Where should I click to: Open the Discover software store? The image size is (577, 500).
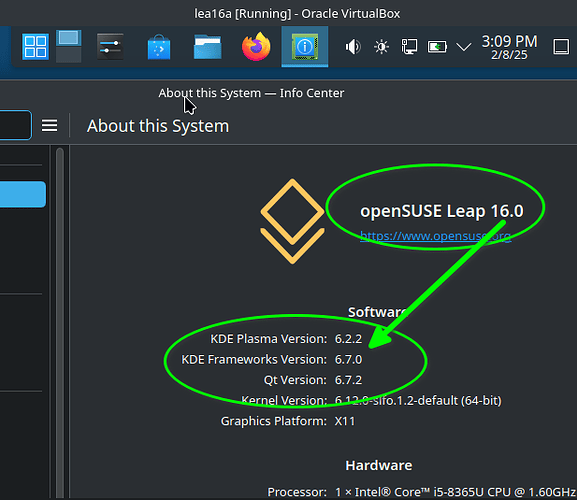pyautogui.click(x=159, y=47)
